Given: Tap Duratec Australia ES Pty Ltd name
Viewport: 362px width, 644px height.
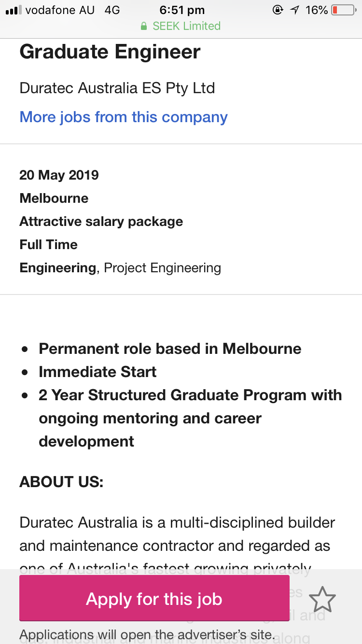Looking at the screenshot, I should click(x=117, y=88).
